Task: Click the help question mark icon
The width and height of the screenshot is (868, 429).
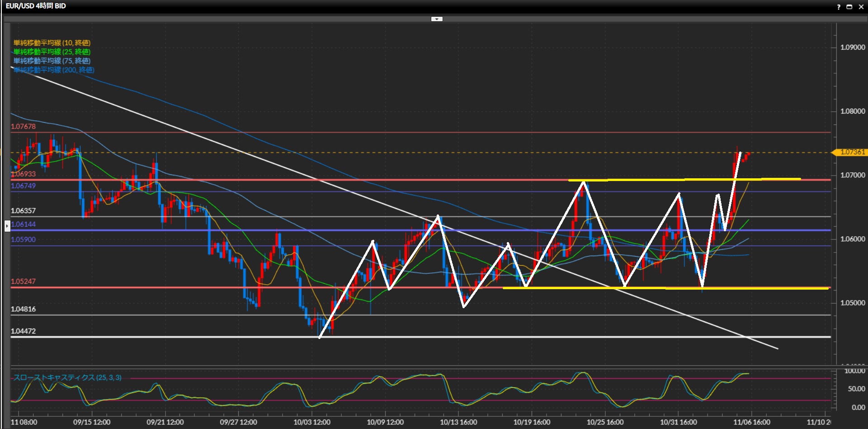Action: pos(838,7)
